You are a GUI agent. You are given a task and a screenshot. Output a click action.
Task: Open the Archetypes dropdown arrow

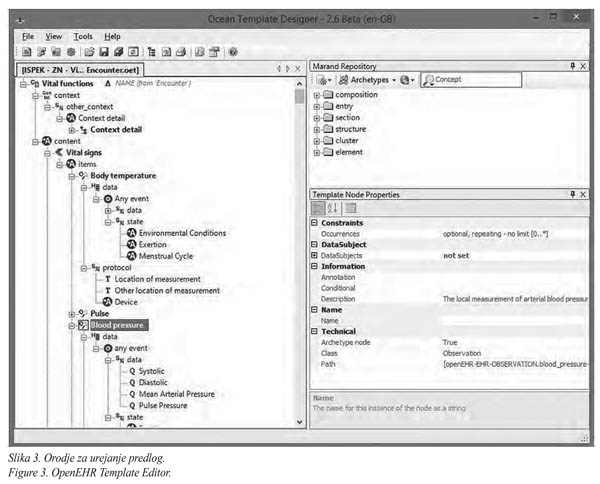point(394,80)
